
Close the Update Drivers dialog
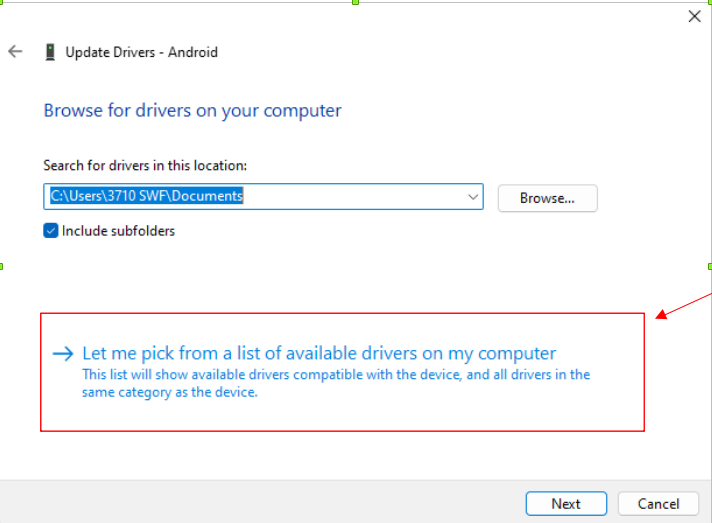point(694,17)
